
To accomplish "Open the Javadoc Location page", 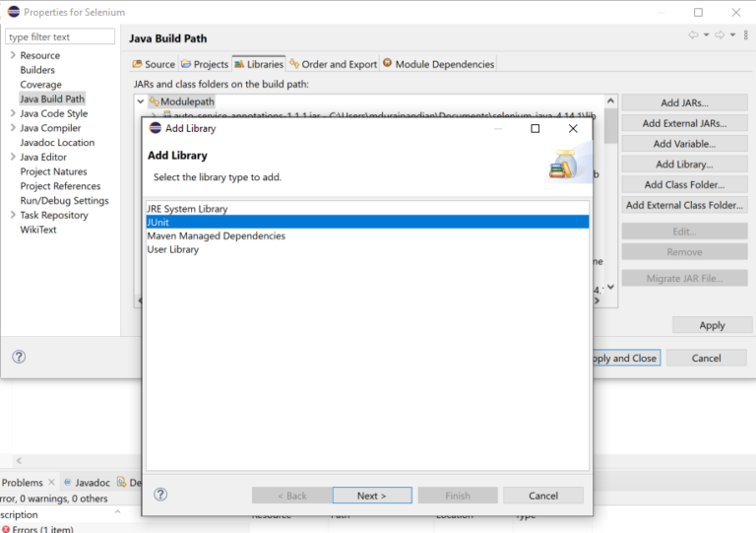I will tap(57, 142).
